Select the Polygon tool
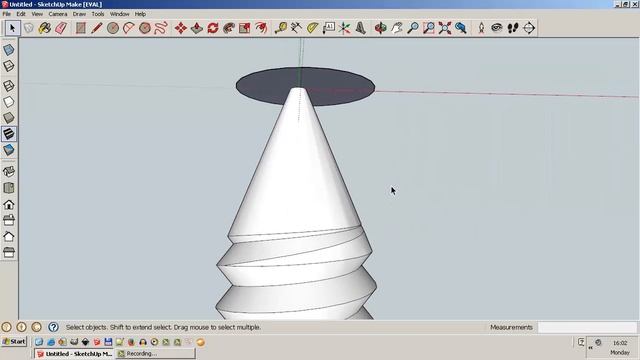640x360 pixels. pyautogui.click(x=144, y=28)
